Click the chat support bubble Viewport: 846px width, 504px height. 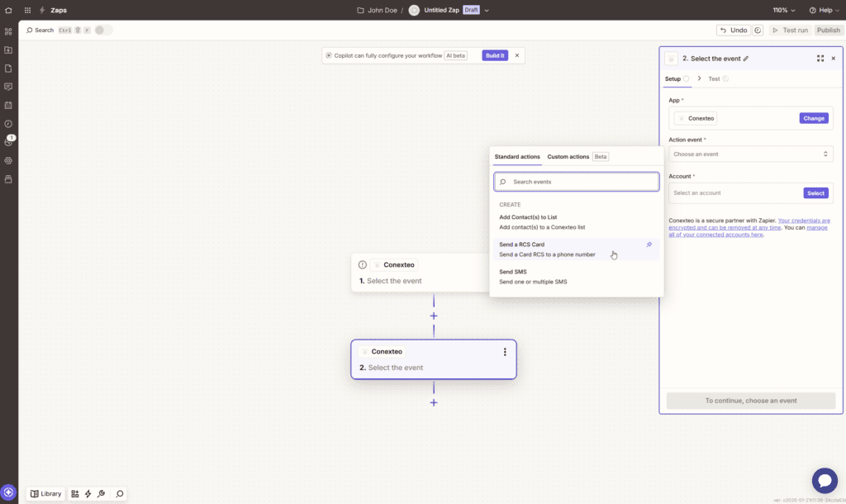pyautogui.click(x=825, y=480)
